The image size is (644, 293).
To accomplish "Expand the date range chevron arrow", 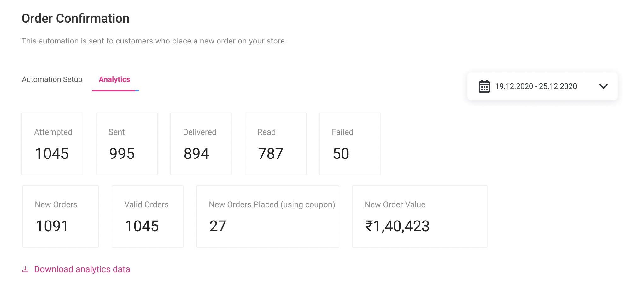I will 603,86.
